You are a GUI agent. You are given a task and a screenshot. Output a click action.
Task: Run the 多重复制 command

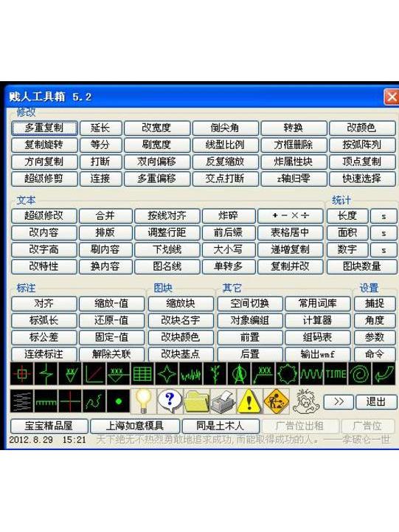coord(44,128)
